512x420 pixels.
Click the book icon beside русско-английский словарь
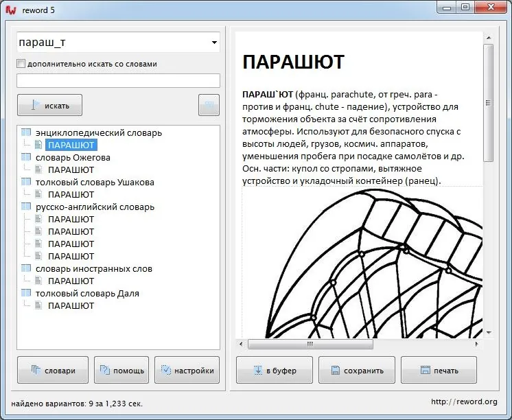pyautogui.click(x=26, y=207)
